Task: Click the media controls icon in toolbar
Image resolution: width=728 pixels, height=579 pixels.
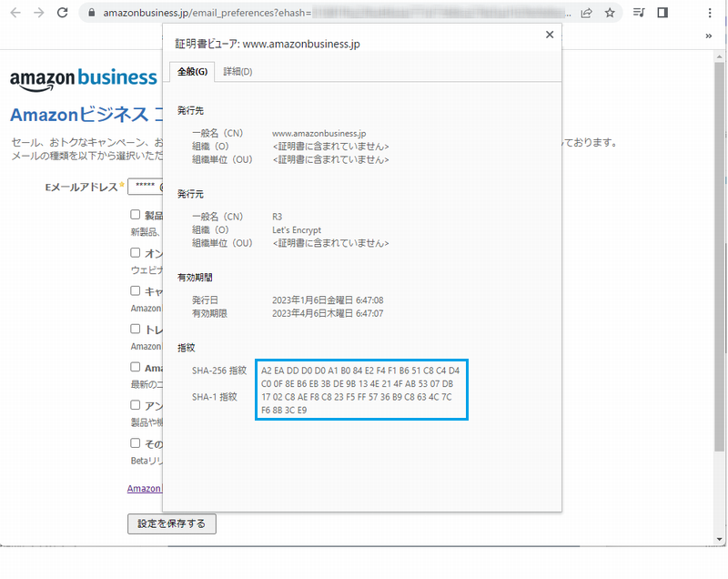Action: [640, 13]
